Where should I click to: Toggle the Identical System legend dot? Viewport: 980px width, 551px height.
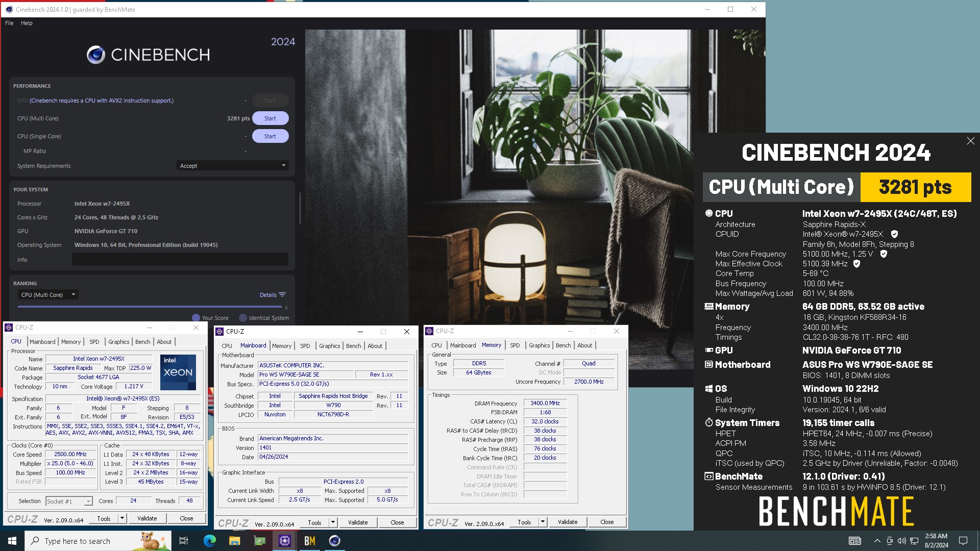(x=243, y=318)
